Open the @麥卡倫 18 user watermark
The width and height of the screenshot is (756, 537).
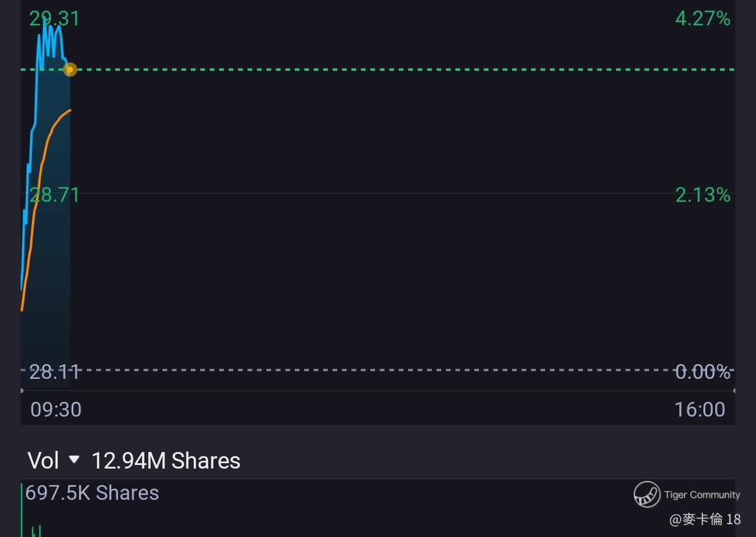[705, 519]
